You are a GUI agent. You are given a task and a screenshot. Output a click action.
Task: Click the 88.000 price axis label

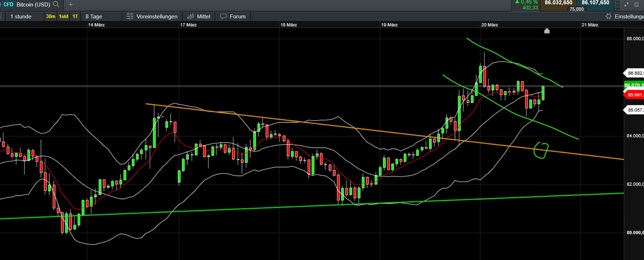point(635,39)
